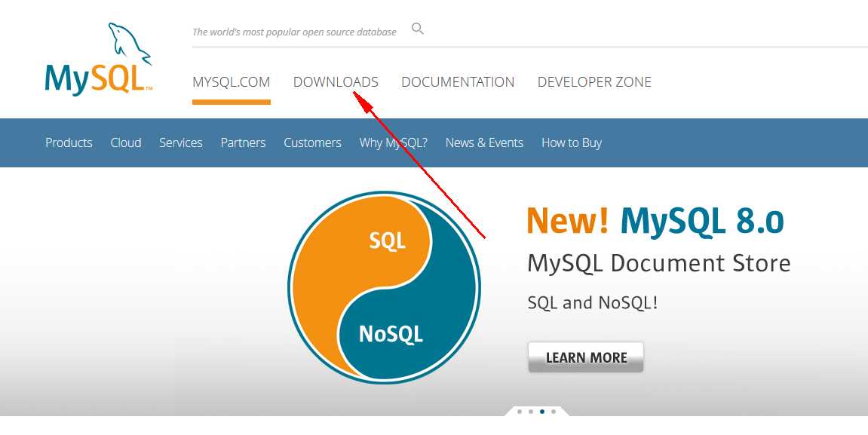Switch to DEVELOPER ZONE tab
Screen dimensions: 868x435
click(594, 82)
